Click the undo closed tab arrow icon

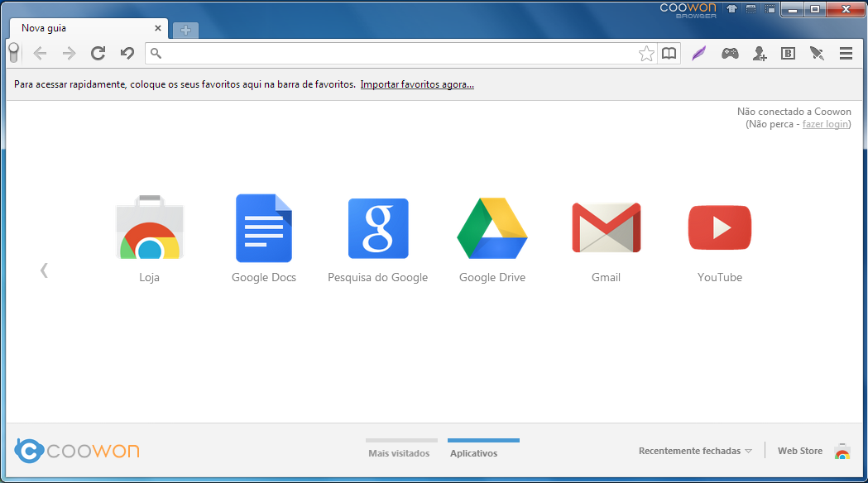coord(127,54)
